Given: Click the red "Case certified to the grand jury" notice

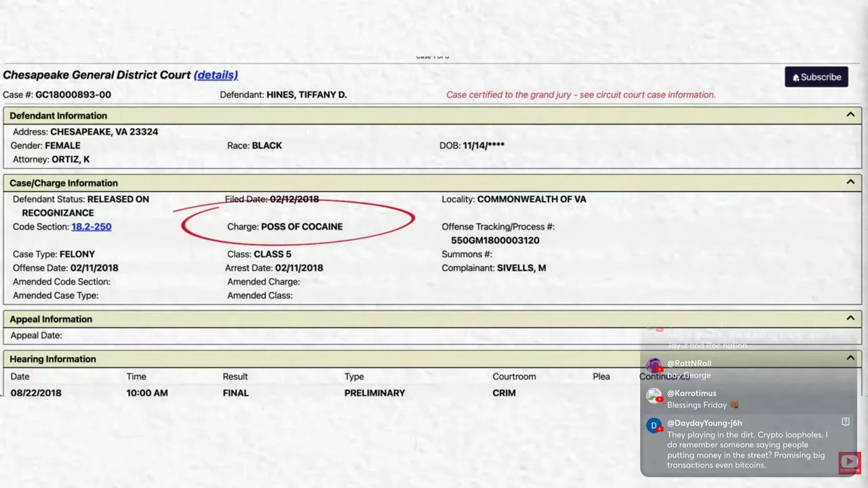Looking at the screenshot, I should click(x=580, y=95).
